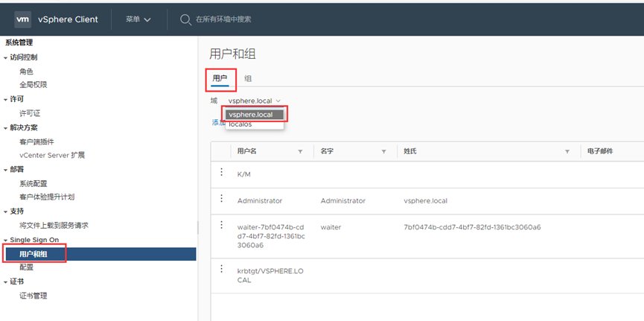Open 许可证 in the sidebar

tap(30, 113)
